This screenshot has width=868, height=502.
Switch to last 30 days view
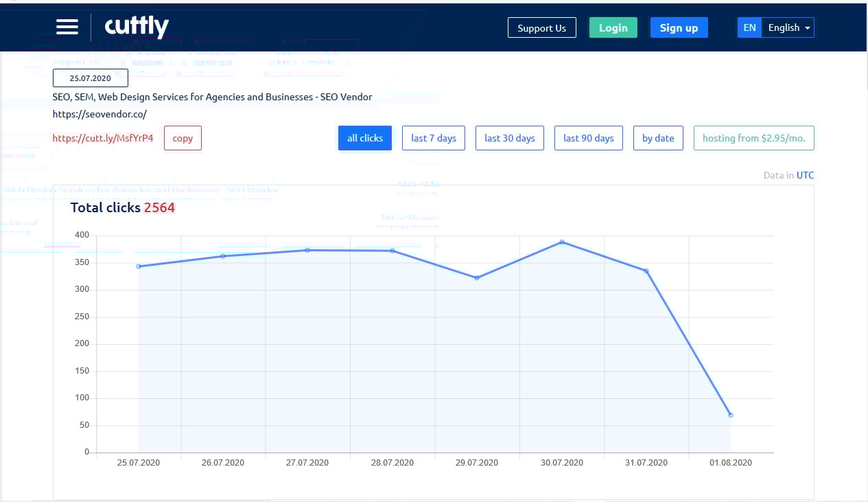click(x=510, y=138)
